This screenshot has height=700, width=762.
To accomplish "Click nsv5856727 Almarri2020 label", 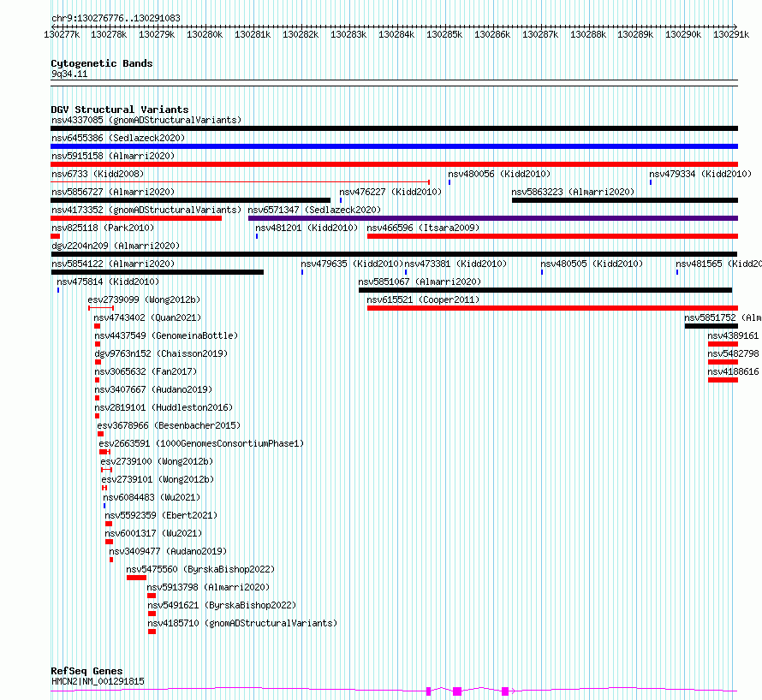I will 113,192.
